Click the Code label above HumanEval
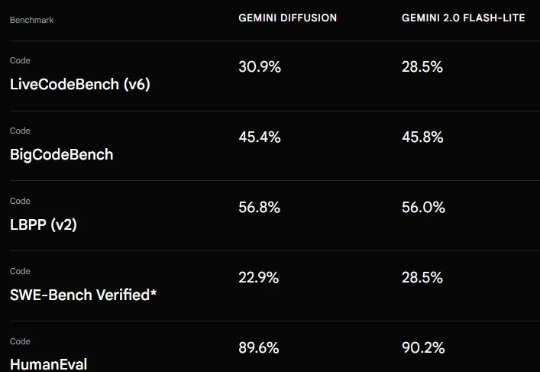This screenshot has height=372, width=540. 20,341
